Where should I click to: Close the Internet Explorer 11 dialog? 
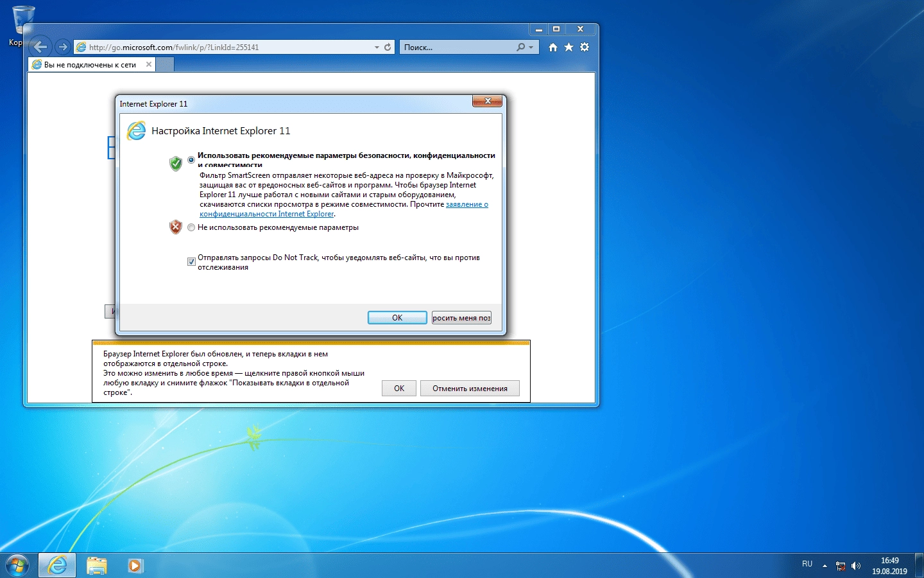pyautogui.click(x=487, y=101)
